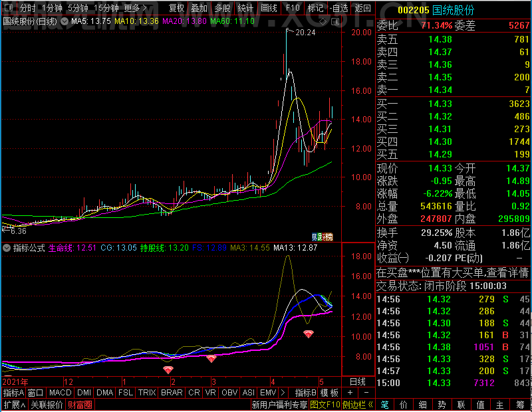This screenshot has height=412, width=532.
Task: Select the 价 price tab
Action: click(404, 405)
